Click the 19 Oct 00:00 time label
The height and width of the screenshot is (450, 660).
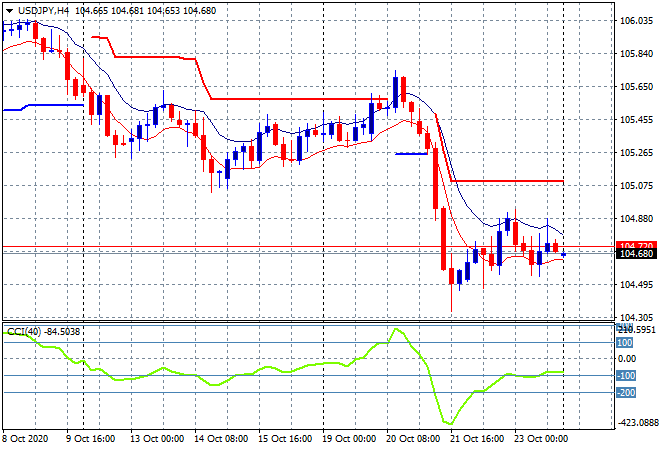[x=349, y=439]
